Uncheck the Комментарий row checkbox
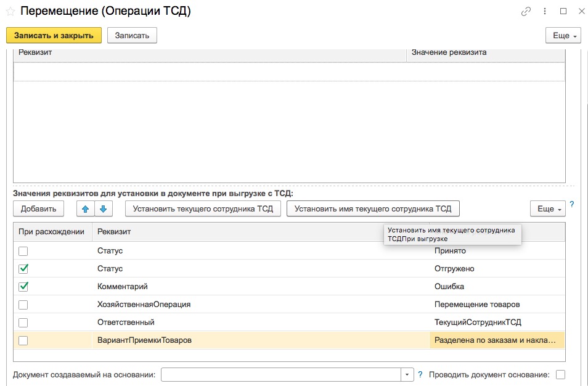Image resolution: width=588 pixels, height=386 pixels. pyautogui.click(x=23, y=287)
